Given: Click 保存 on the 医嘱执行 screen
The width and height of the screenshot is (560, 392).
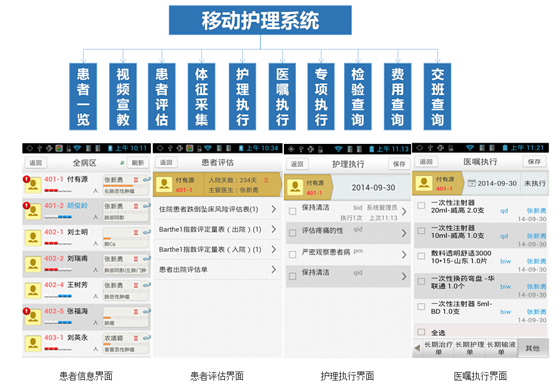Looking at the screenshot, I should coord(534,162).
